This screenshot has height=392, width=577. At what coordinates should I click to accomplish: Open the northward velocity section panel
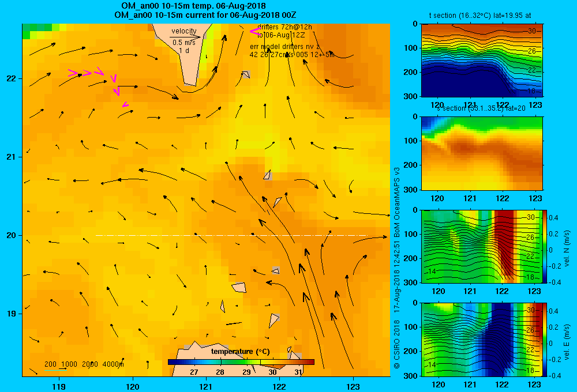pyautogui.click(x=482, y=246)
